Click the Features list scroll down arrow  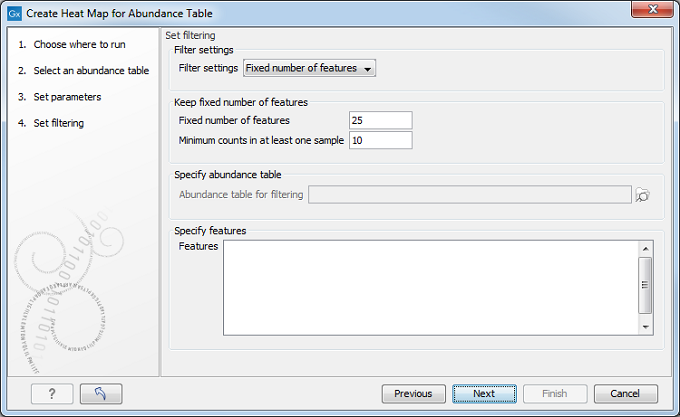(646, 327)
